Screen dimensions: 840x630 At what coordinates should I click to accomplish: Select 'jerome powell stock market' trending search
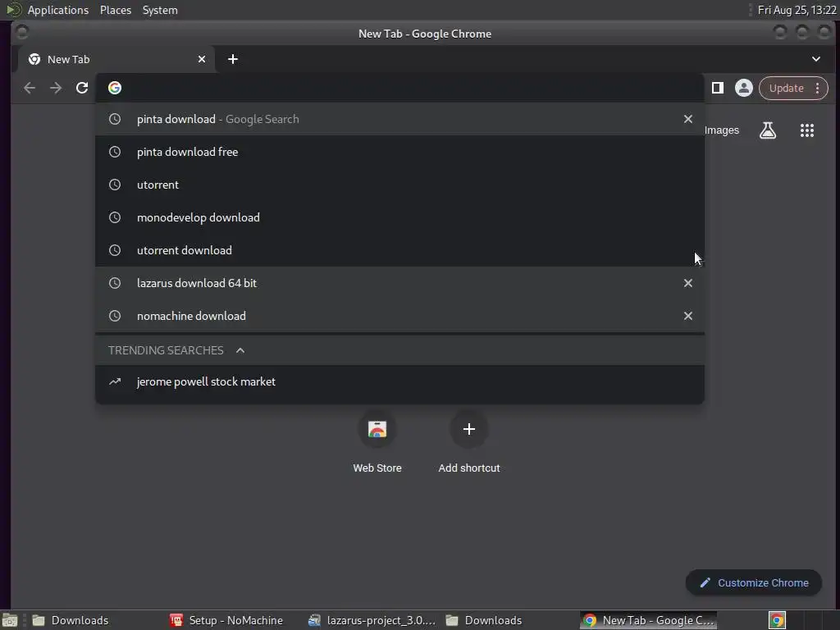click(x=399, y=381)
